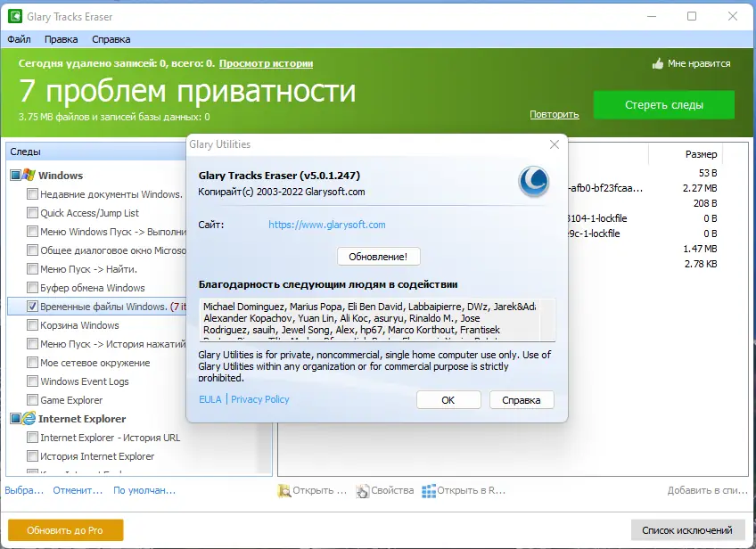This screenshot has width=756, height=549.
Task: Toggle the Windows category checkbox
Action: (x=15, y=175)
